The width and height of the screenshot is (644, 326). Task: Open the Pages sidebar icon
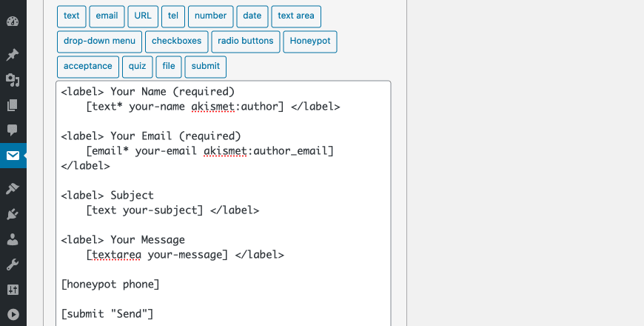(13, 105)
